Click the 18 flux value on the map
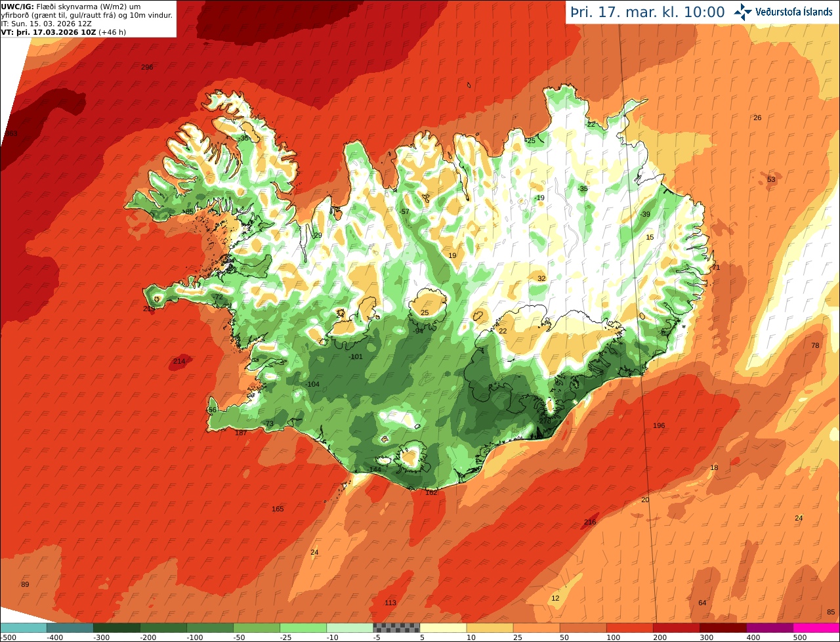The image size is (840, 642). pos(714,467)
